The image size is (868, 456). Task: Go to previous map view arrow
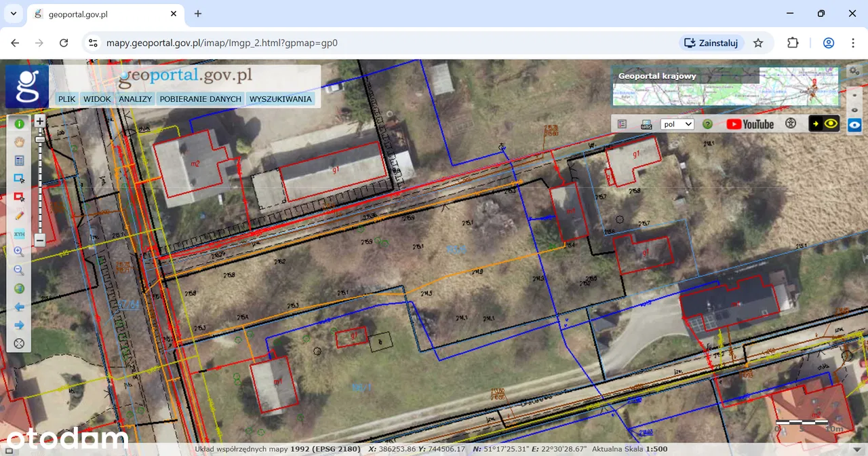[x=19, y=307]
